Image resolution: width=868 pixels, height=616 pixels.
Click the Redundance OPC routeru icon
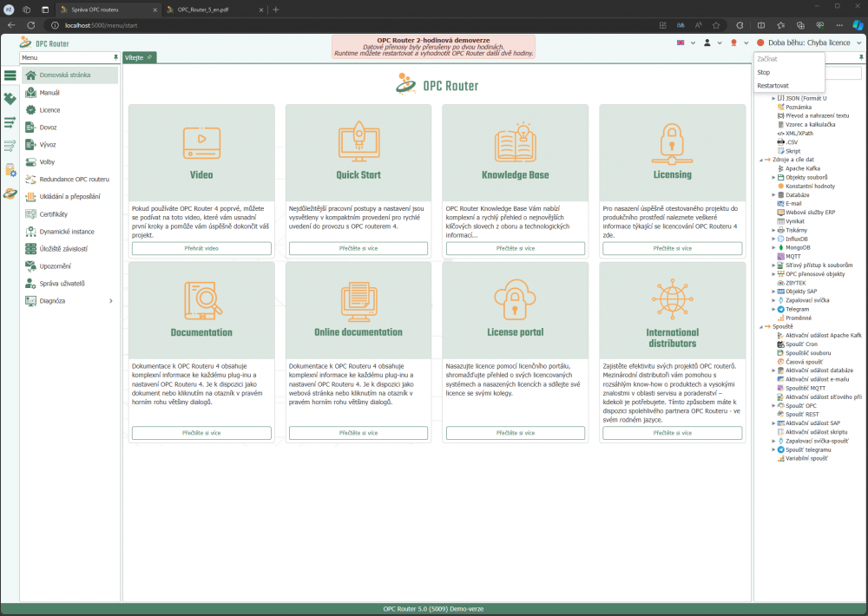[x=31, y=180]
